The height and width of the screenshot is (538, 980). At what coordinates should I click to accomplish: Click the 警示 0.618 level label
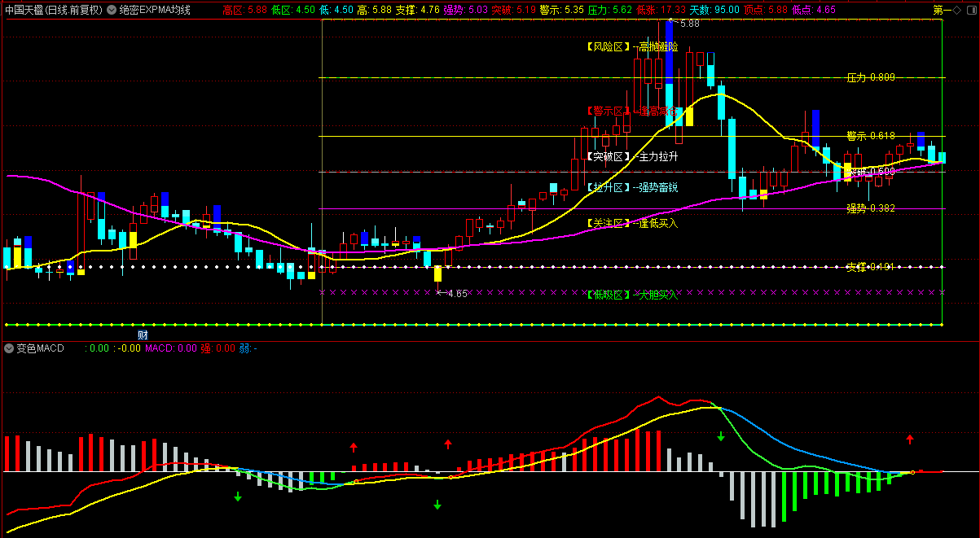coord(870,136)
